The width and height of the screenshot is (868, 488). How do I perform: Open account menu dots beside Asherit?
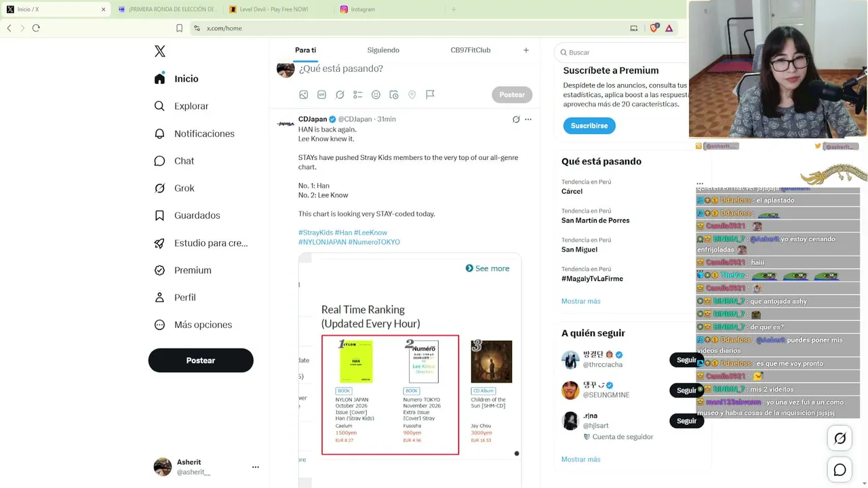(256, 467)
